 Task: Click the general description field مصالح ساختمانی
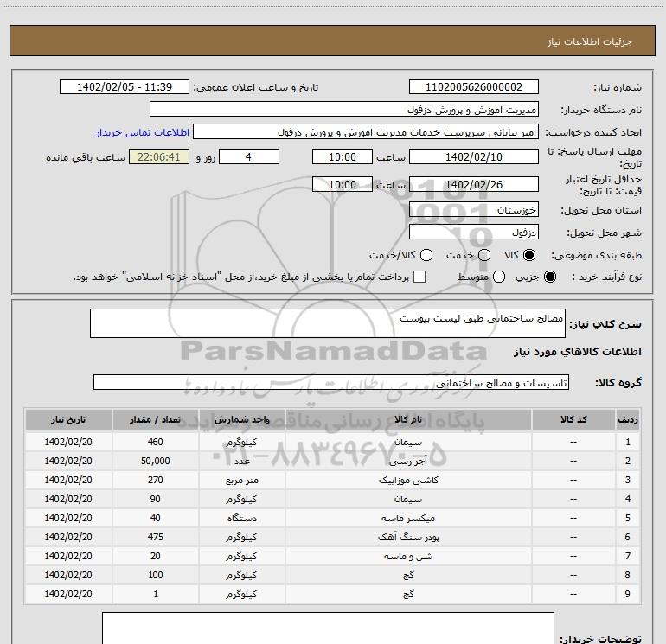point(328,323)
